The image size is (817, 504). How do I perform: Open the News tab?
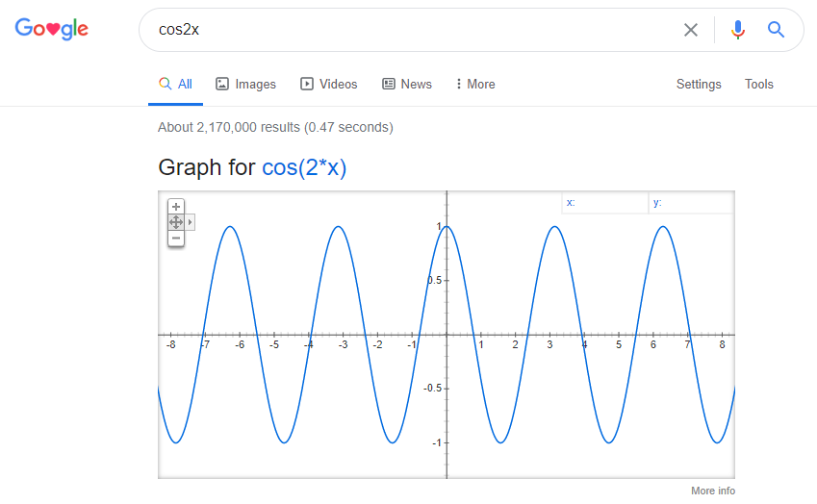407,85
